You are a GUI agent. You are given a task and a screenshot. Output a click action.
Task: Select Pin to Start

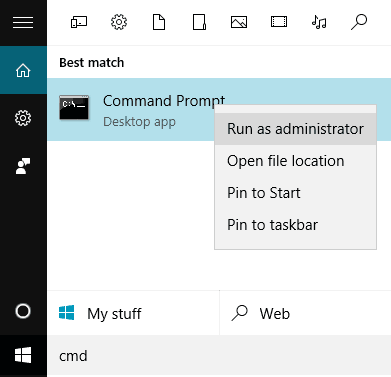click(295, 193)
